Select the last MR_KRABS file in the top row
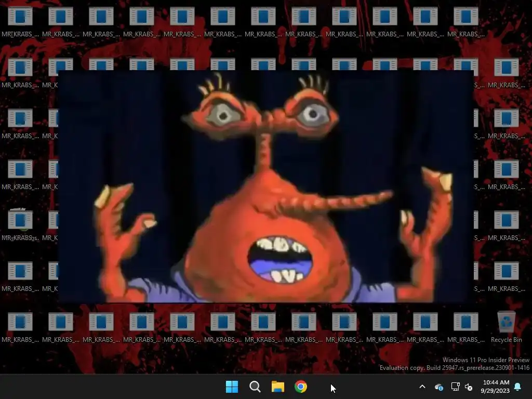Screen dimensions: 532x399 point(466,22)
